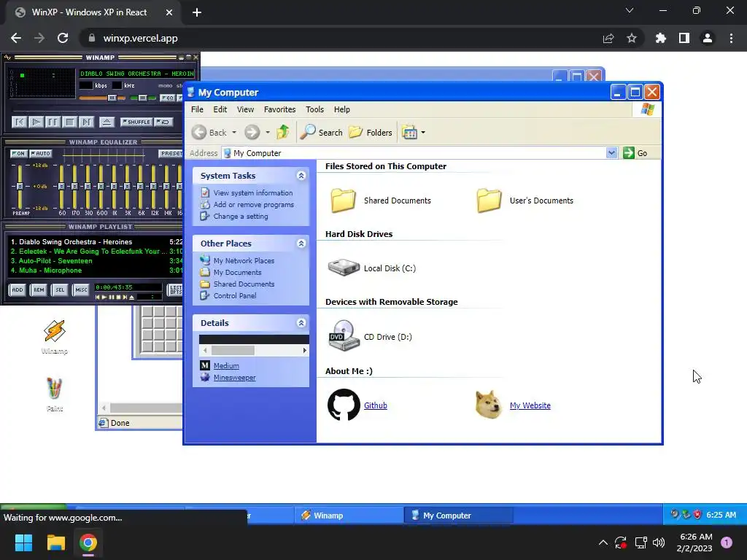Click the 60 Hz equalizer band slider
The height and width of the screenshot is (560, 747).
[x=61, y=186]
